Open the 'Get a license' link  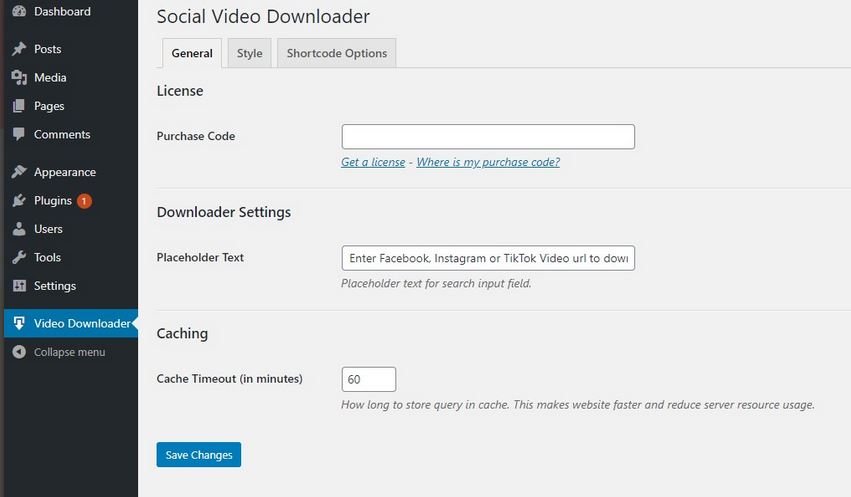373,162
